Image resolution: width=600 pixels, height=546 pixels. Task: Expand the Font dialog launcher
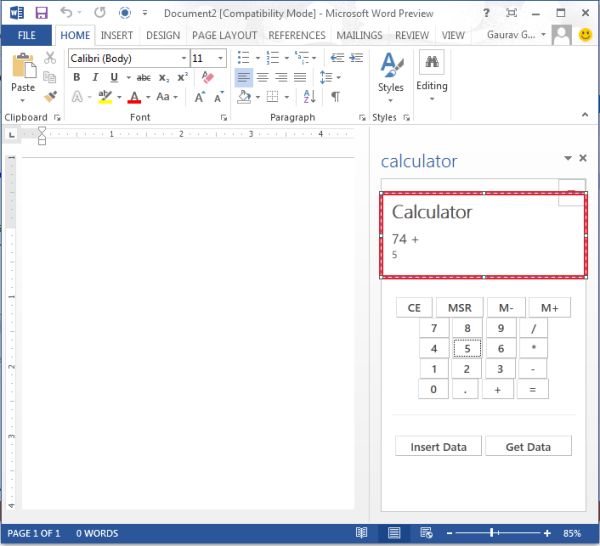[x=224, y=117]
